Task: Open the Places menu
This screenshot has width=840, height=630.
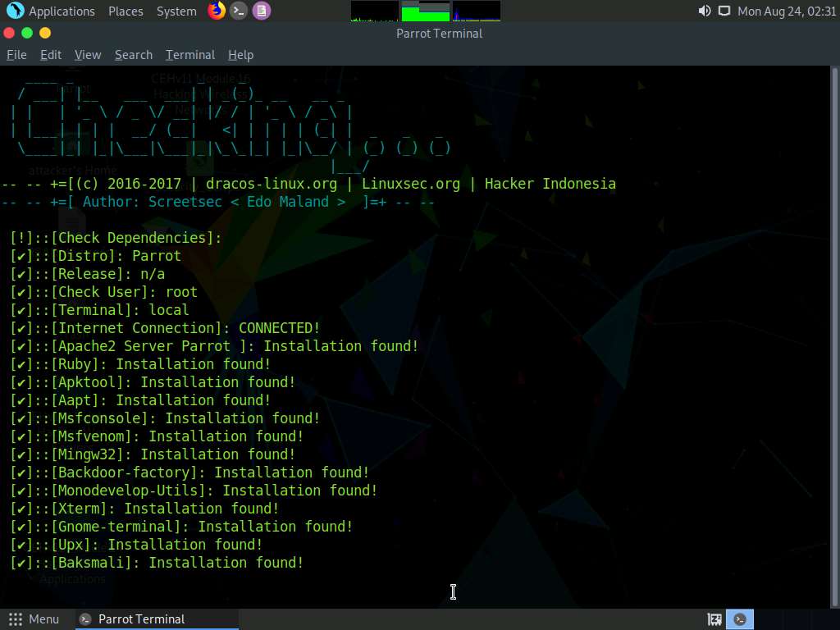Action: point(126,11)
